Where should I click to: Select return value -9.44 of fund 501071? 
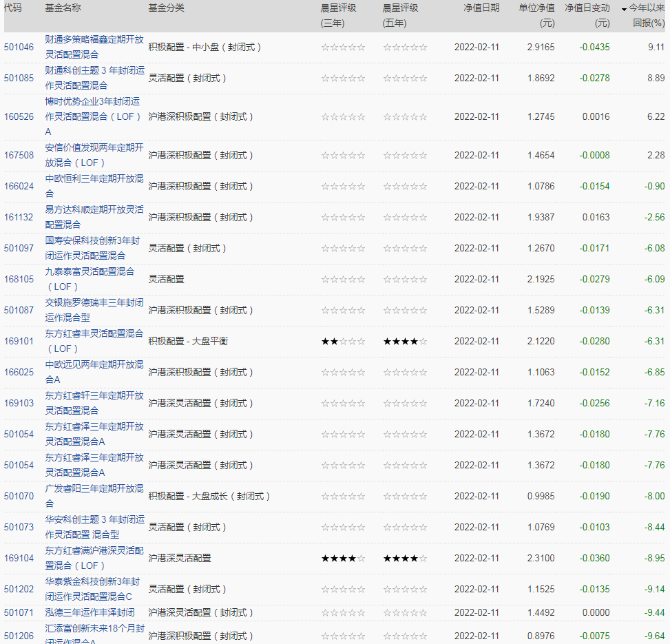[655, 612]
